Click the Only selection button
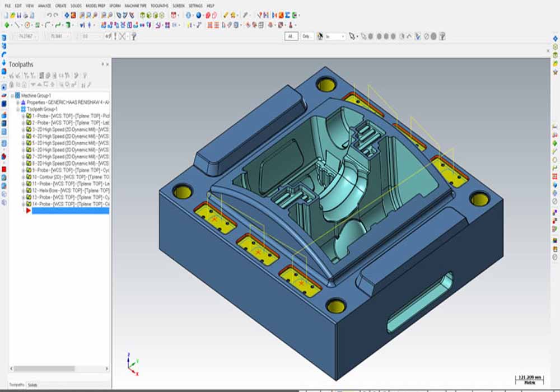 (307, 36)
